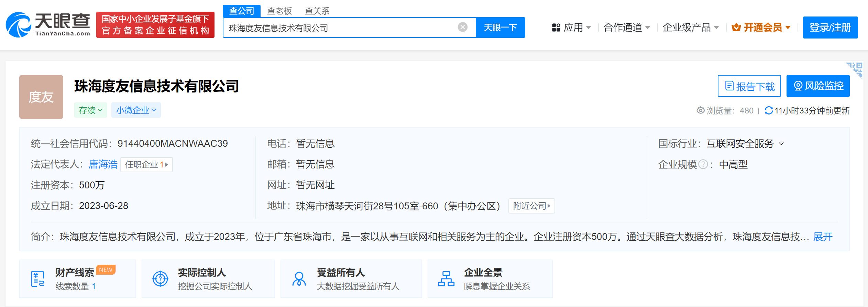Expand the 小微企业 tag
This screenshot has width=868, height=307.
tap(136, 110)
